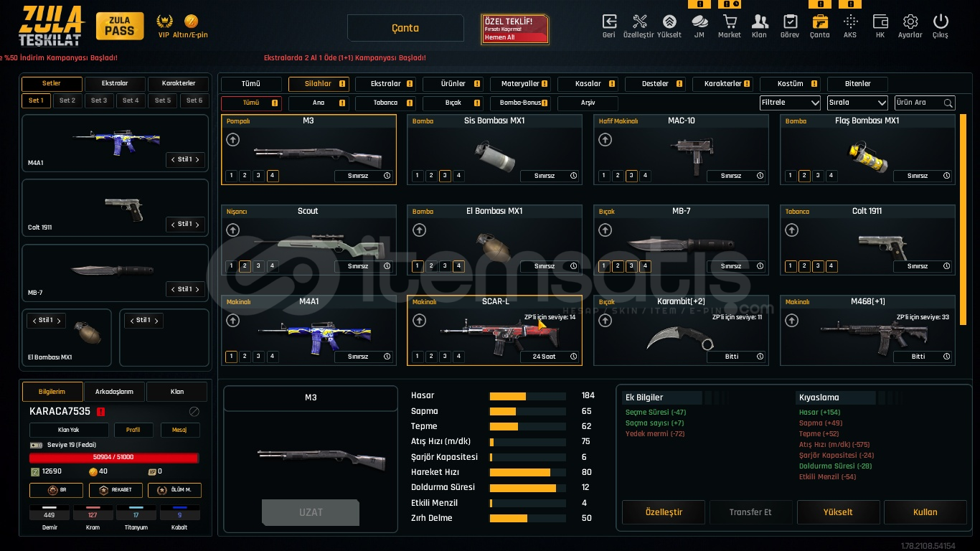Open the Yükselt icon in top bar

tap(669, 22)
